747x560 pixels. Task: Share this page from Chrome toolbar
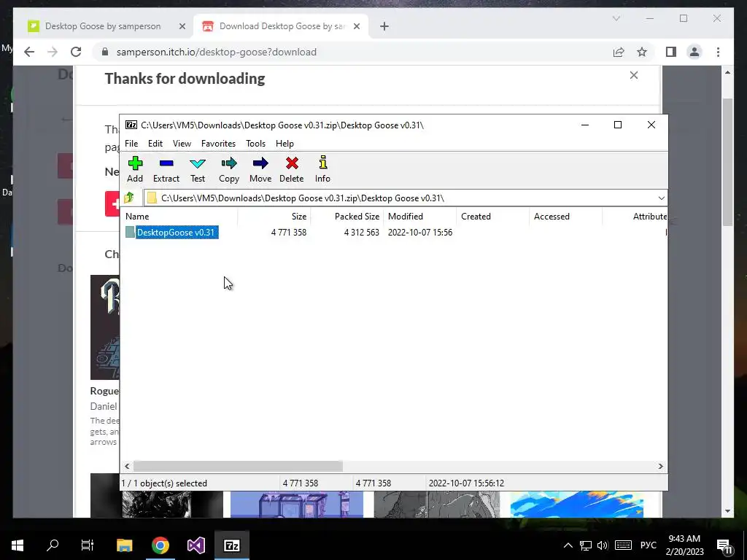pos(619,52)
